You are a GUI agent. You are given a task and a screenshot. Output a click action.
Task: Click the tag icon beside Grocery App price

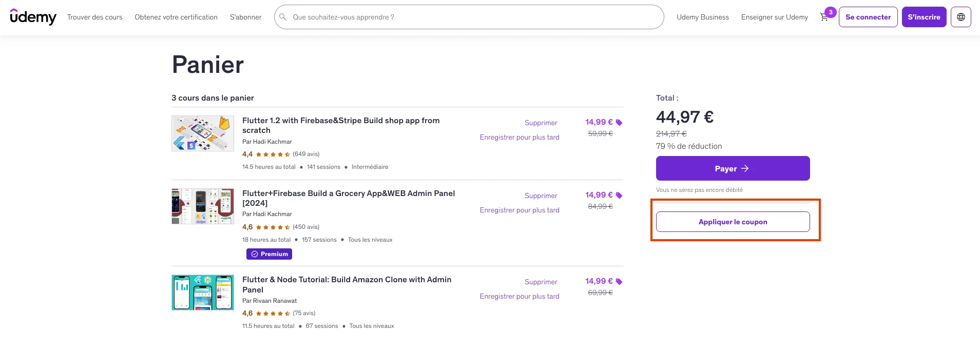[x=619, y=196]
